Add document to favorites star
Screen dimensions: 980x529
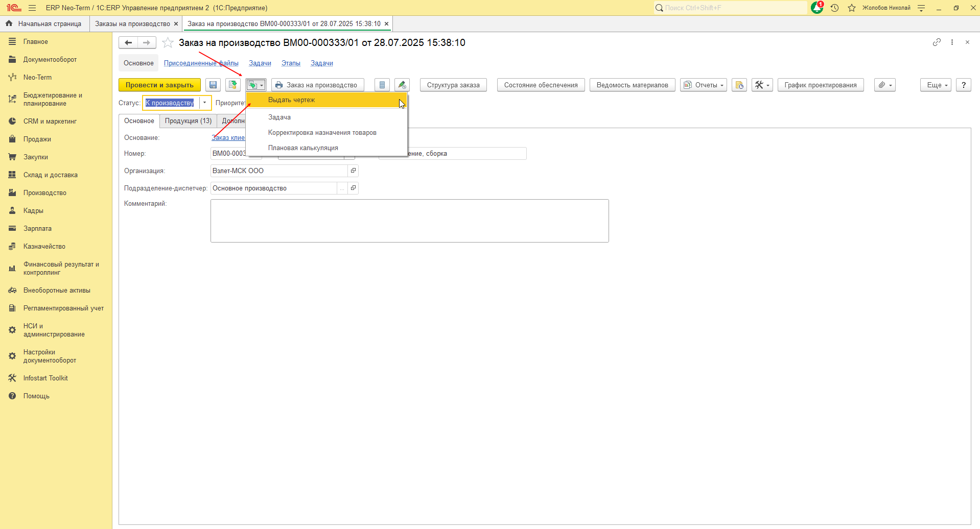[x=168, y=43]
